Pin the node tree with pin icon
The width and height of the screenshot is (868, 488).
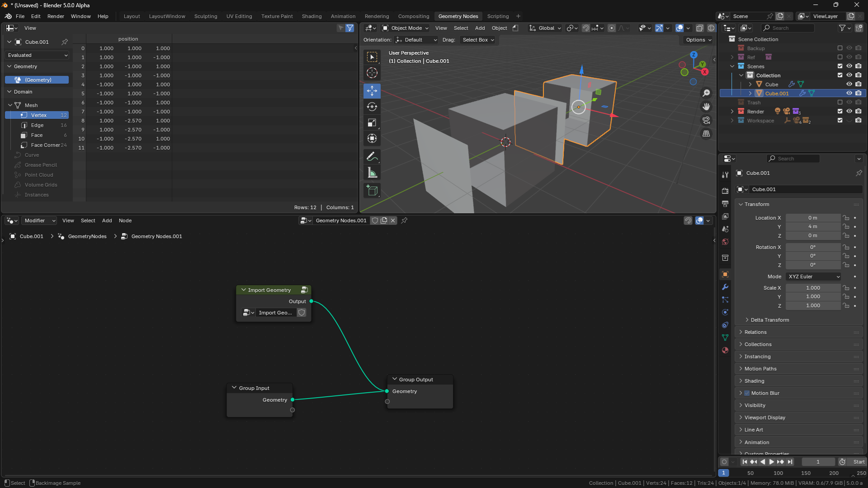(405, 221)
